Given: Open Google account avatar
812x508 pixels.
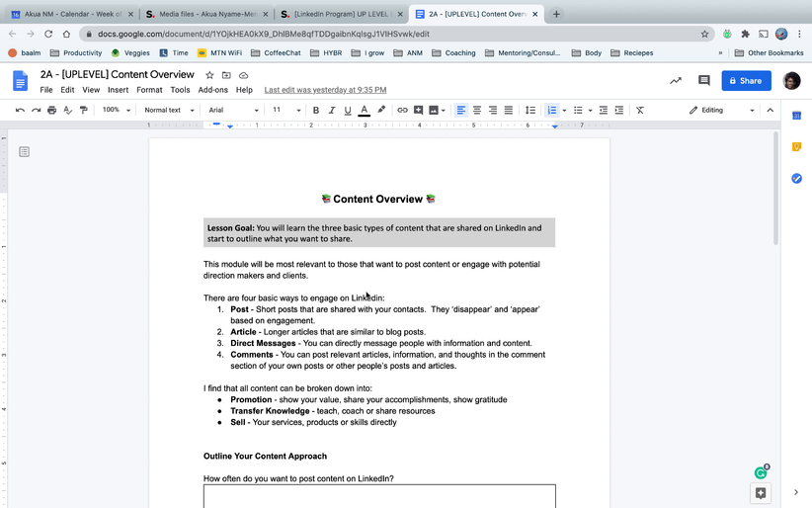Looking at the screenshot, I should pyautogui.click(x=791, y=81).
